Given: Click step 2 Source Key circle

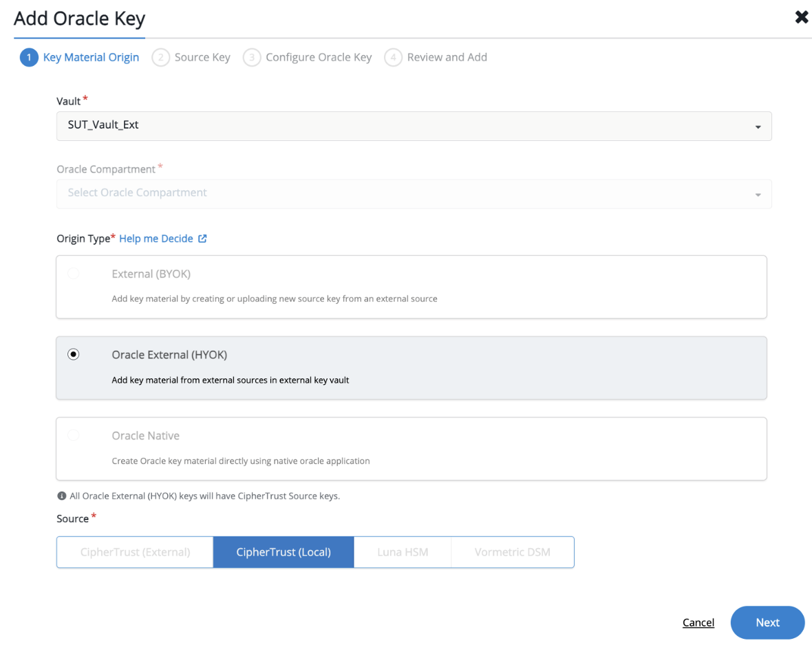Looking at the screenshot, I should click(x=160, y=57).
